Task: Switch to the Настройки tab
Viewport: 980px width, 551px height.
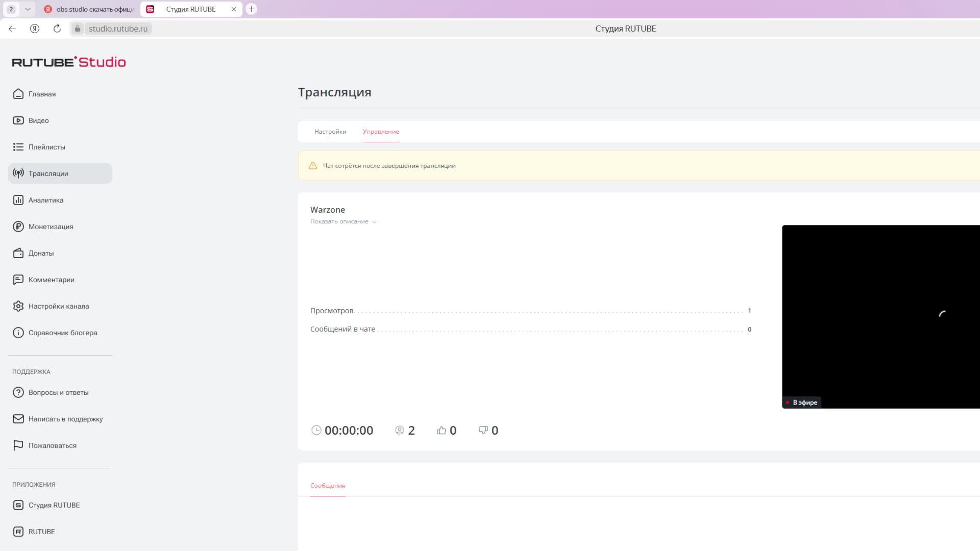Action: pyautogui.click(x=330, y=132)
